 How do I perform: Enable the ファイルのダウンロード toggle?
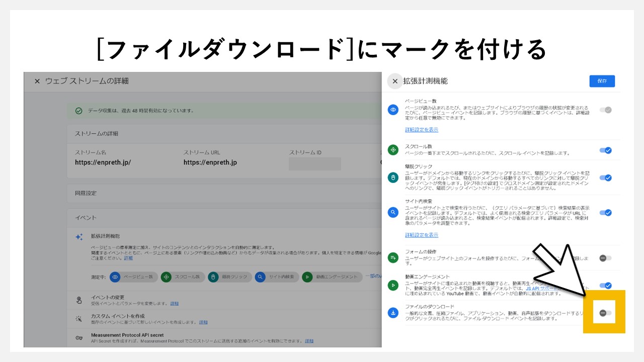[605, 312]
